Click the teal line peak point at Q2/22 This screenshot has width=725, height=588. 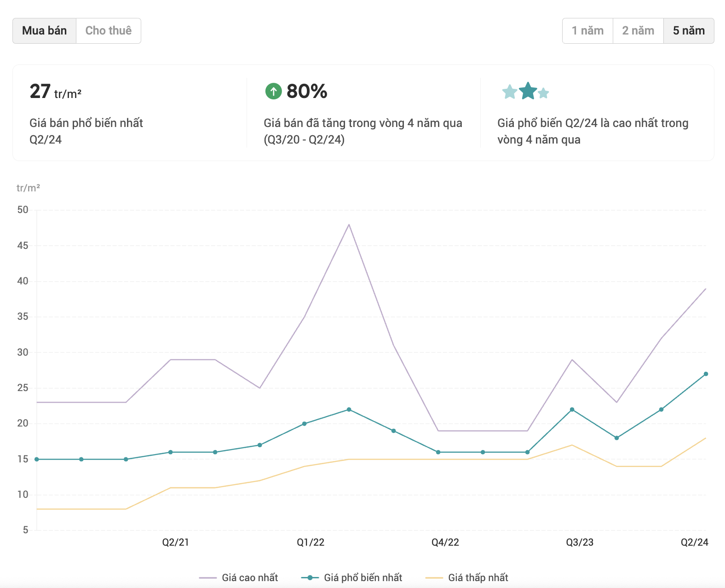click(349, 409)
